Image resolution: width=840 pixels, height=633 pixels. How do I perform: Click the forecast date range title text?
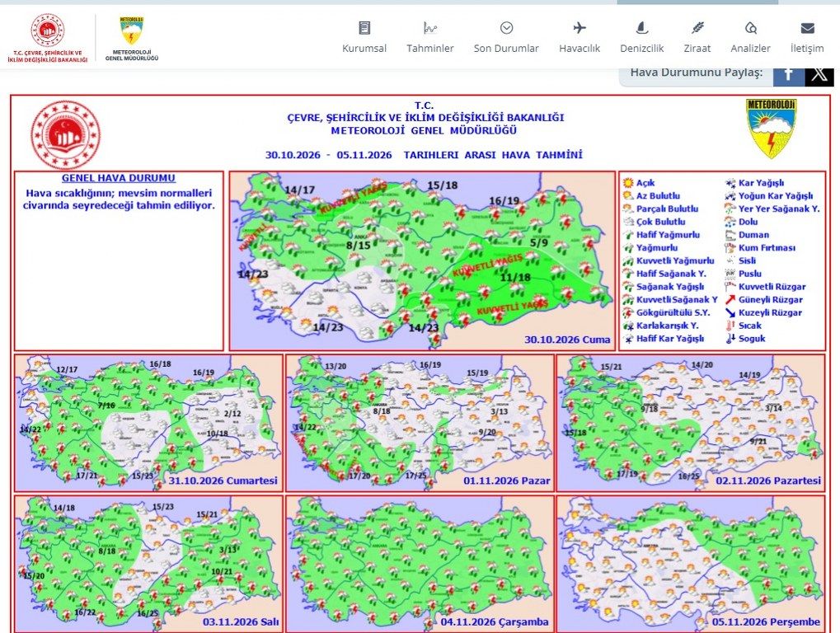tap(424, 155)
